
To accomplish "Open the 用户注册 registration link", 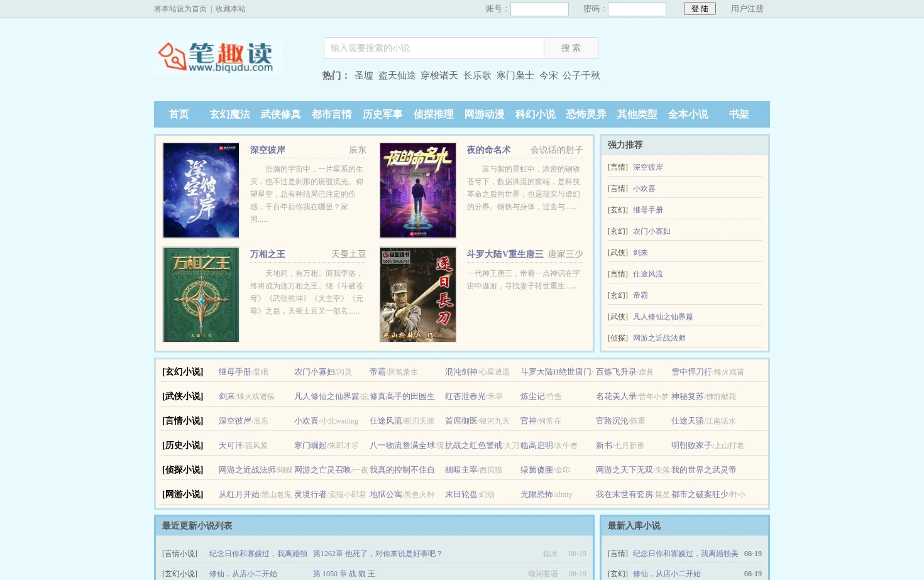I will point(747,9).
